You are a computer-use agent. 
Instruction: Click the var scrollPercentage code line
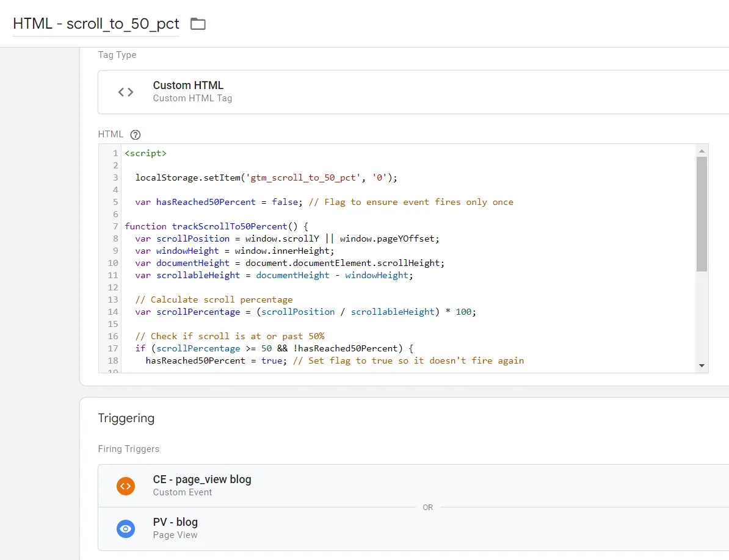coord(305,312)
